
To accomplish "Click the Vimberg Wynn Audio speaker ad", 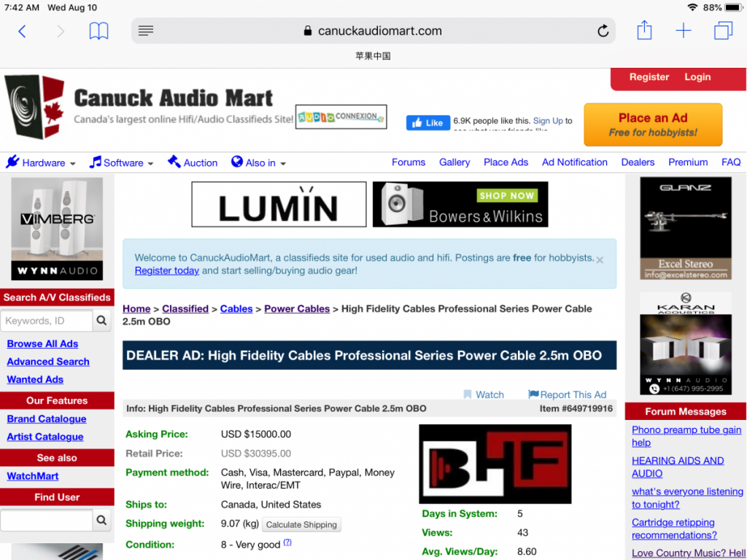I will tap(57, 229).
